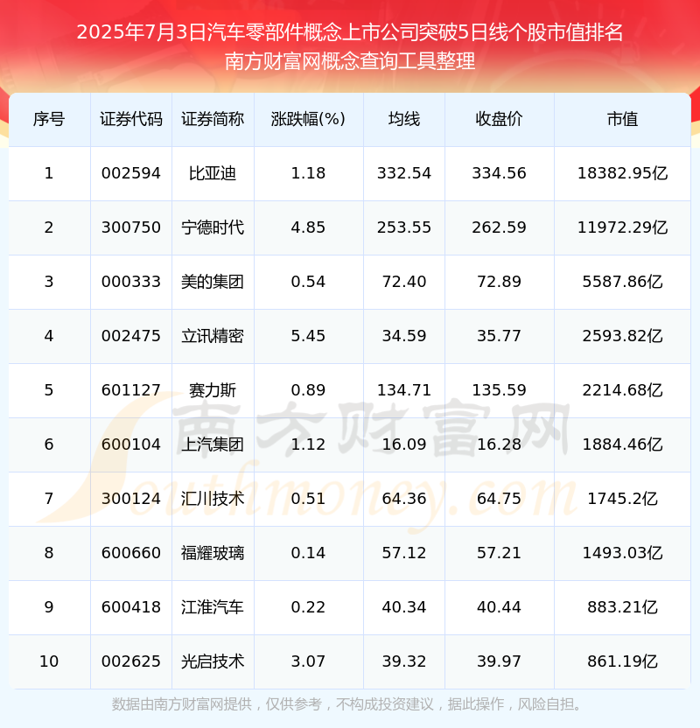Click the subtitle 南方财富网概念查询工具整理

[350, 61]
